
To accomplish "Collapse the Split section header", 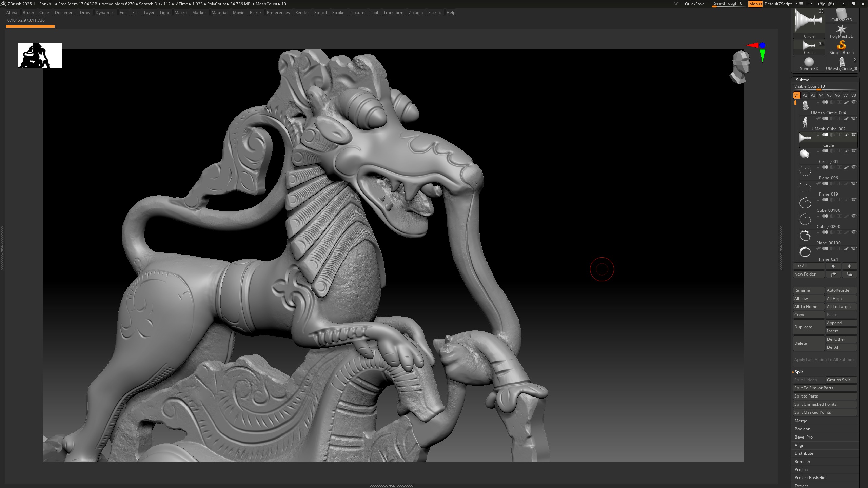I will coord(798,372).
